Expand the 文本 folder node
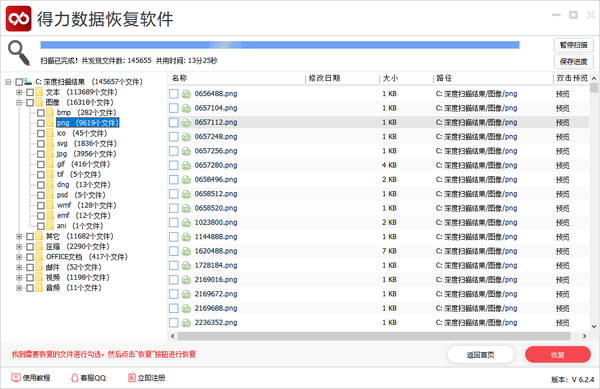The height and width of the screenshot is (389, 600). click(x=19, y=92)
